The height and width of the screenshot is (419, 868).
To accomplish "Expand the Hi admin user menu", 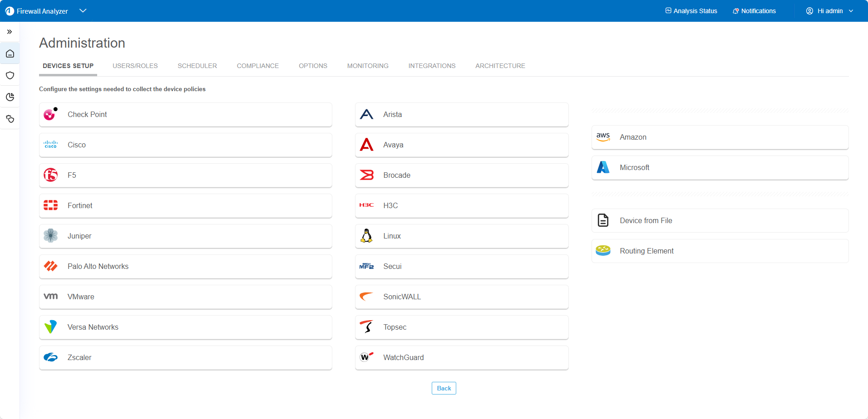I will pos(829,11).
